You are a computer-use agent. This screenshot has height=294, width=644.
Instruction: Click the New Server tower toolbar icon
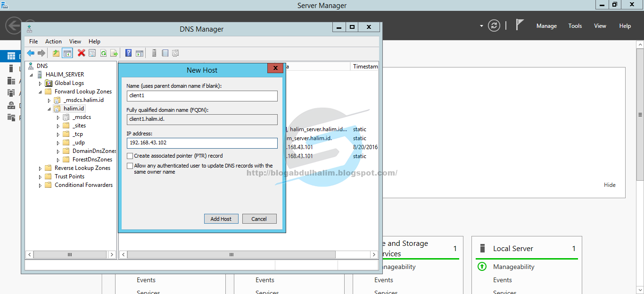(154, 53)
